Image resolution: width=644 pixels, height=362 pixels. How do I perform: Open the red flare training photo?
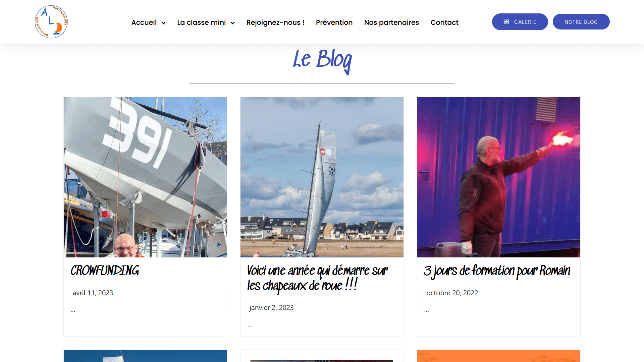click(499, 177)
